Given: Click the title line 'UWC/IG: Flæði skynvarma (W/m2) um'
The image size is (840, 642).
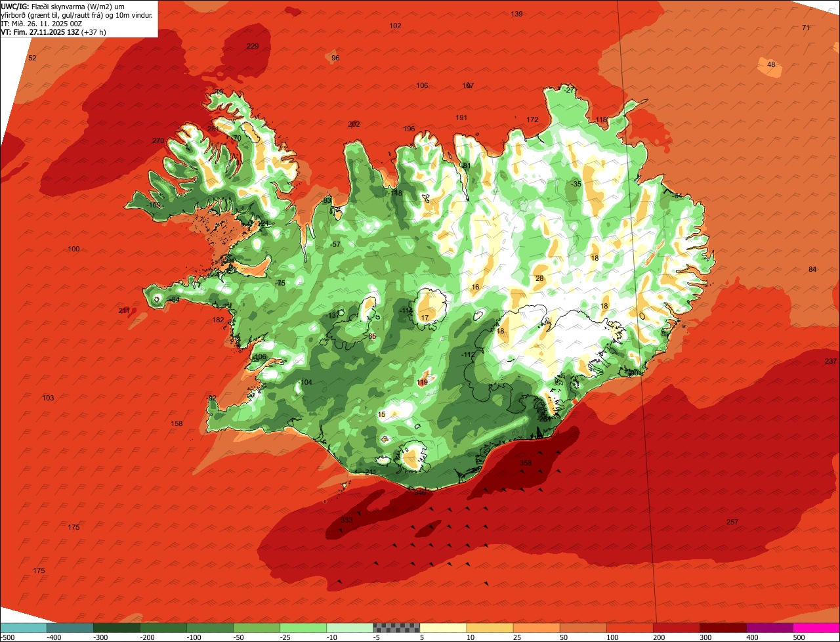Looking at the screenshot, I should (x=63, y=6).
